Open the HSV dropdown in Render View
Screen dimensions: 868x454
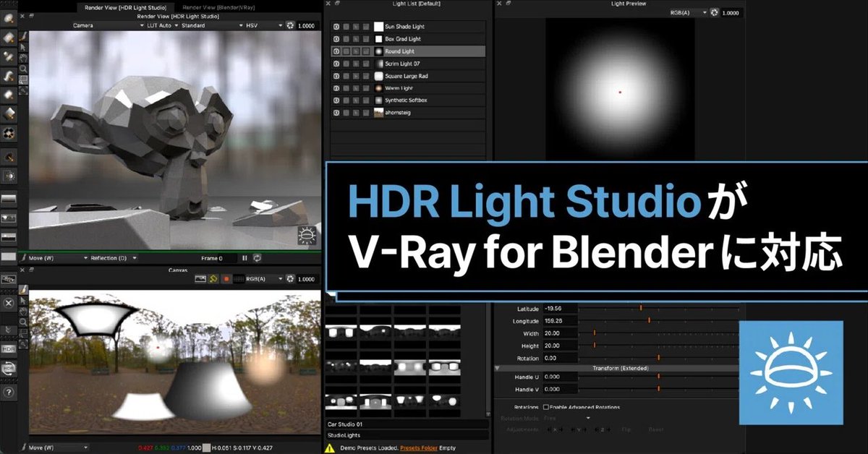coord(265,25)
